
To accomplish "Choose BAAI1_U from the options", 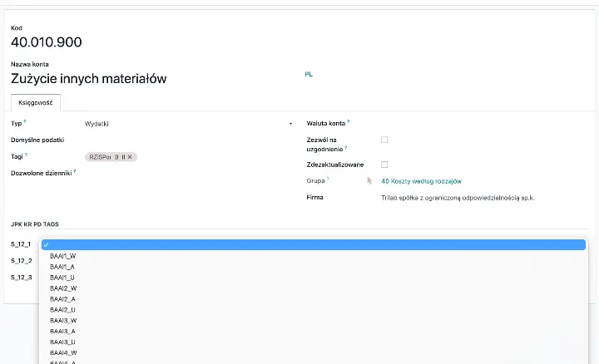I will [x=63, y=277].
